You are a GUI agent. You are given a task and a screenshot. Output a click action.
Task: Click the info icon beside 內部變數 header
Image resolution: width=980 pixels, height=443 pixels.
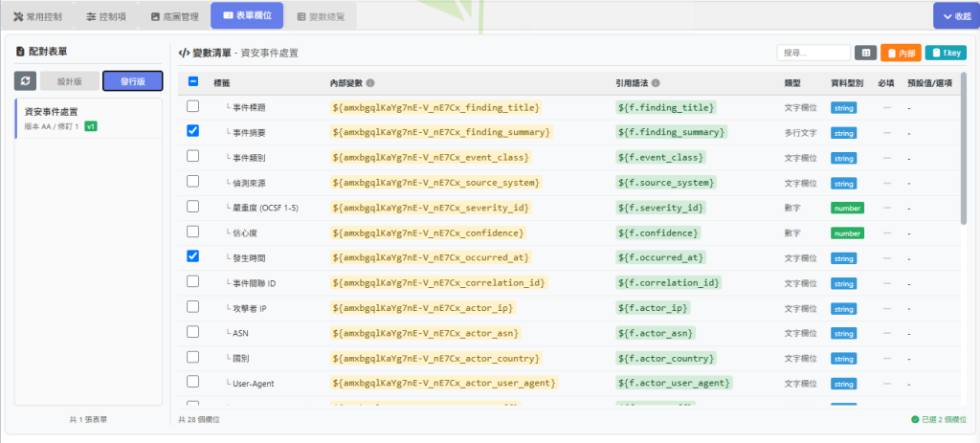tap(370, 82)
